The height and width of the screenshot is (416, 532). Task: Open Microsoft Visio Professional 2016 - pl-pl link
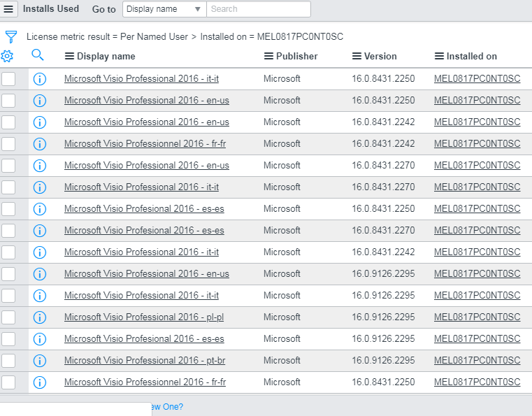144,317
